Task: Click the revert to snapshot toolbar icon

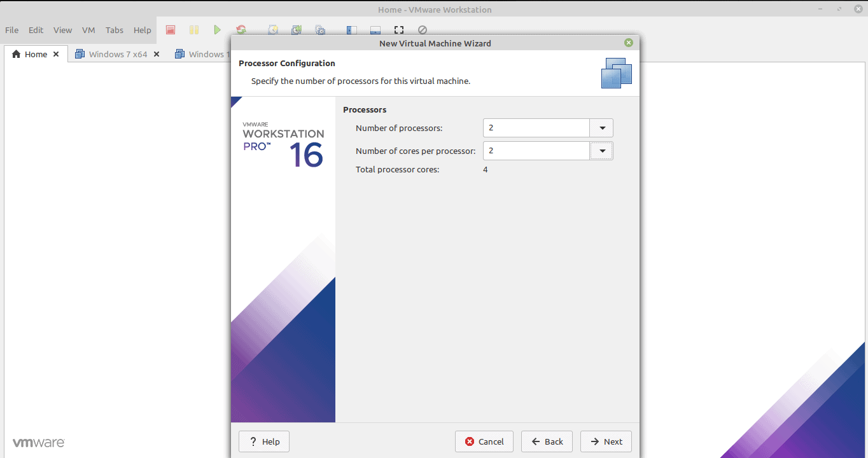Action: pos(297,30)
